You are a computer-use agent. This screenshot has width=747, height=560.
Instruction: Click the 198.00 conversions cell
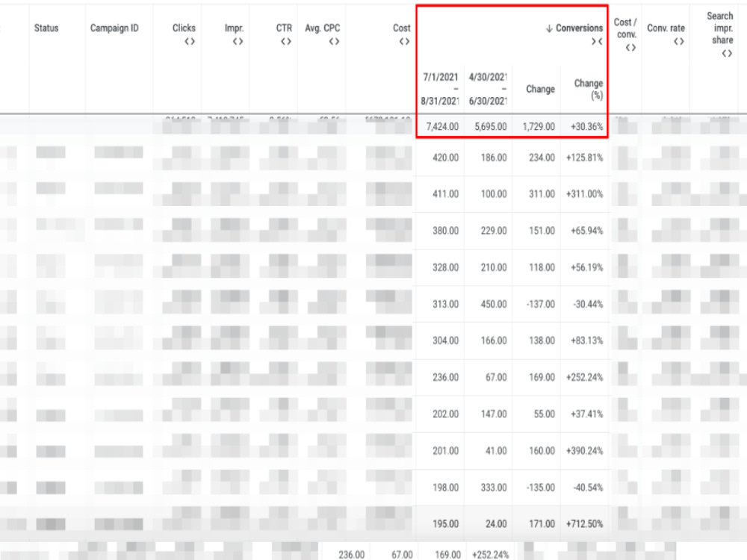pos(445,488)
